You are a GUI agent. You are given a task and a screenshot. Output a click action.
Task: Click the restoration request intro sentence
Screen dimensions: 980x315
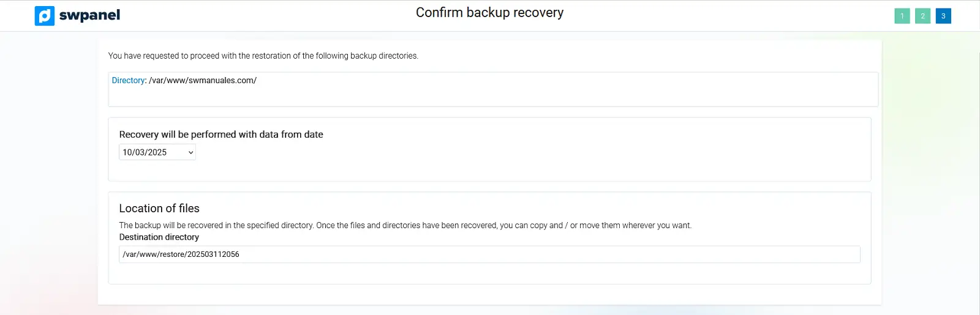coord(263,56)
